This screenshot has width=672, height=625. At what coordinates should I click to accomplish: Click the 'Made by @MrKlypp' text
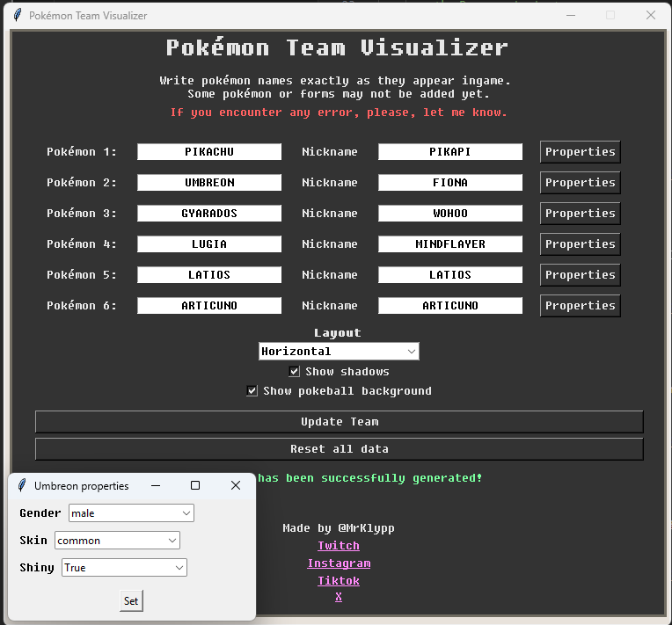pyautogui.click(x=339, y=528)
